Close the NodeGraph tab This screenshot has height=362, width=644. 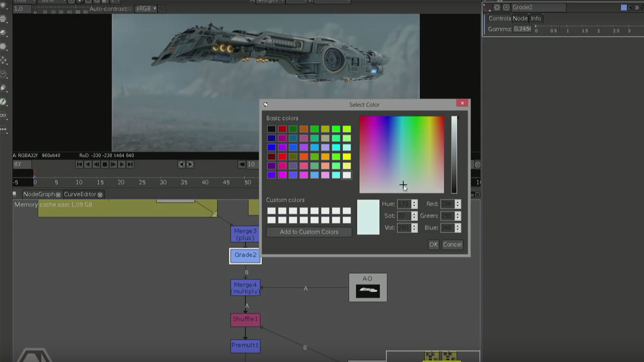tap(58, 195)
